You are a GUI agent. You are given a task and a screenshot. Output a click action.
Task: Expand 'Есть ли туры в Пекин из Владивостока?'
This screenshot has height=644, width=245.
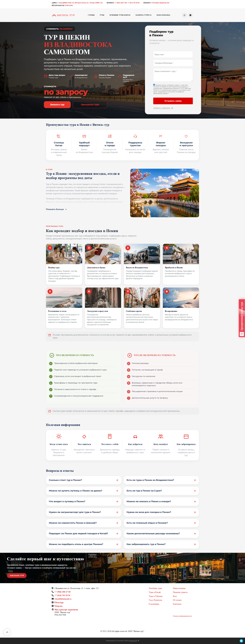point(161,480)
